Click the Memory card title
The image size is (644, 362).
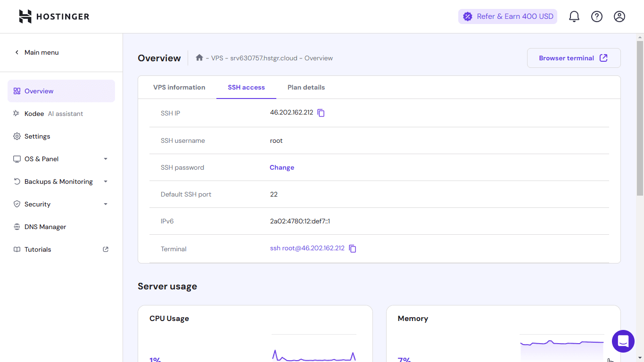click(413, 319)
